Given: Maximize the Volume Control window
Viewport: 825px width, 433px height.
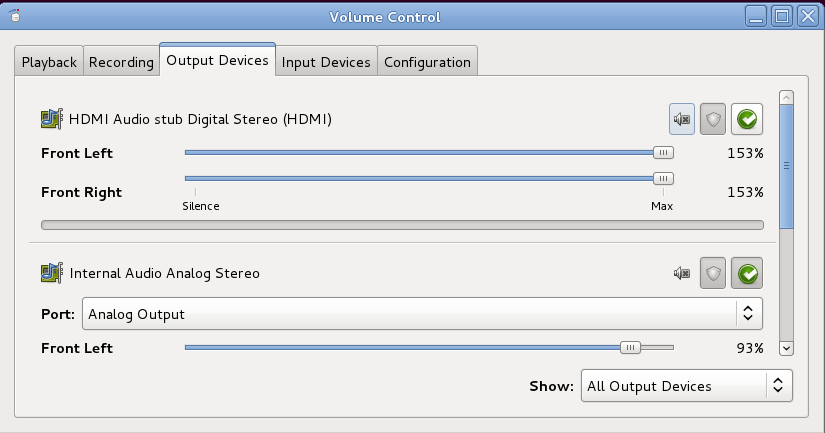Looking at the screenshot, I should coord(781,16).
